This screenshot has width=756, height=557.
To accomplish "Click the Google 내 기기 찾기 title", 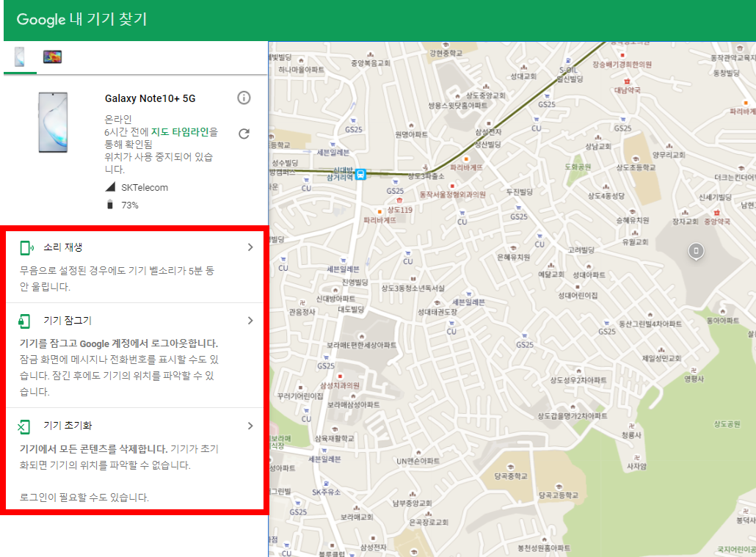I will pyautogui.click(x=81, y=19).
